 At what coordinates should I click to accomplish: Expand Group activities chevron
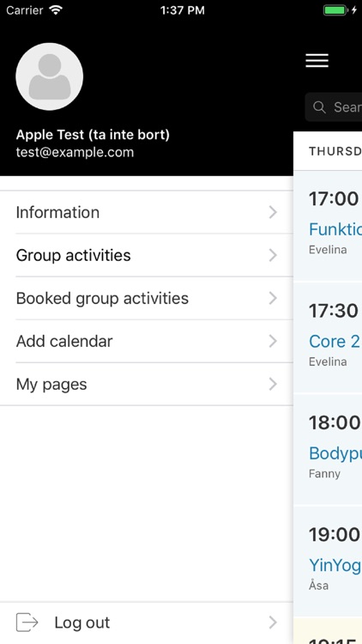point(273,256)
